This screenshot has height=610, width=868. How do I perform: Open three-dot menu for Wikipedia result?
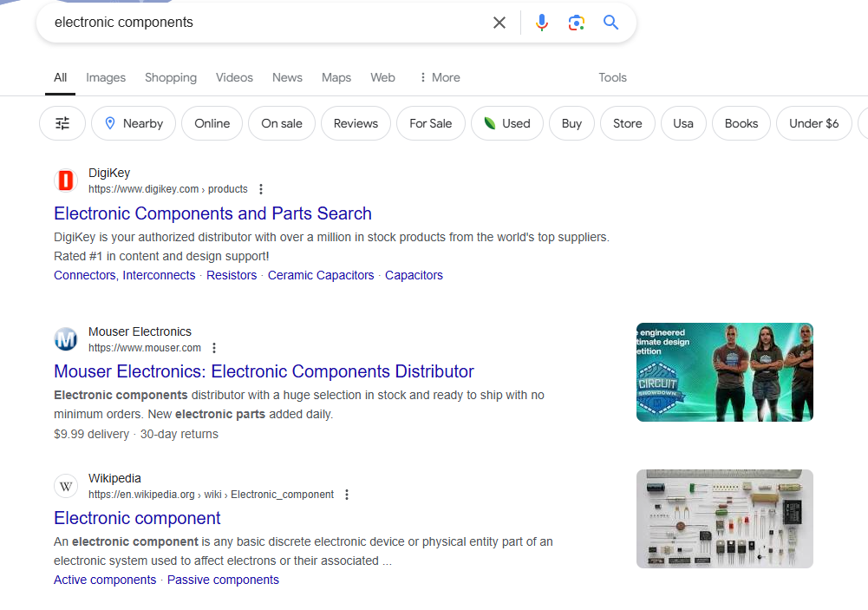pyautogui.click(x=347, y=495)
